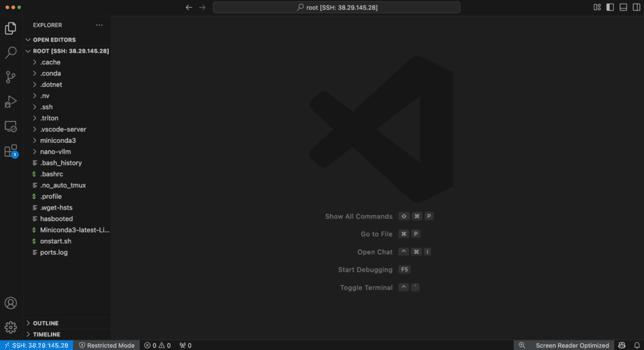Open the Run and Debug view
The image size is (644, 350).
pos(11,101)
